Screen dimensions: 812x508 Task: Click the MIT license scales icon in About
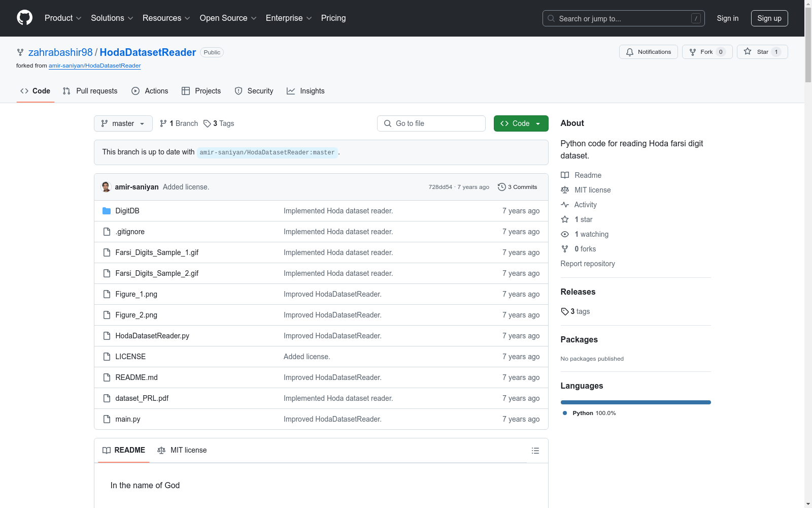565,190
